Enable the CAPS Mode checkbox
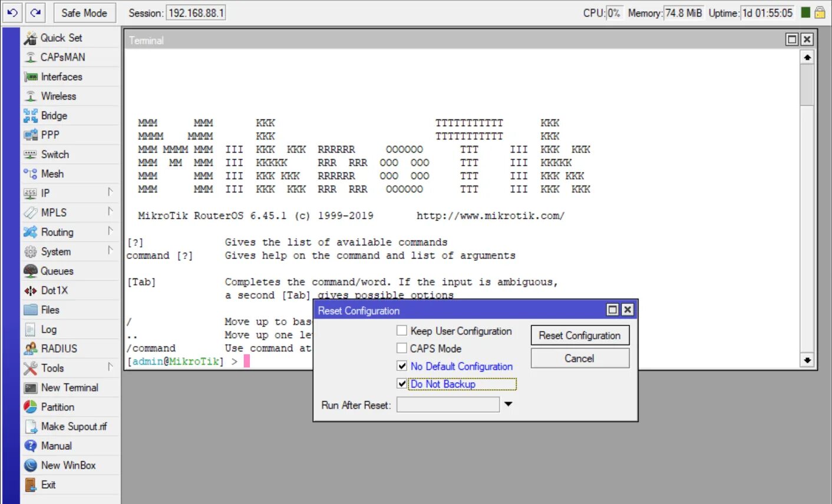The width and height of the screenshot is (832, 504). pyautogui.click(x=402, y=349)
